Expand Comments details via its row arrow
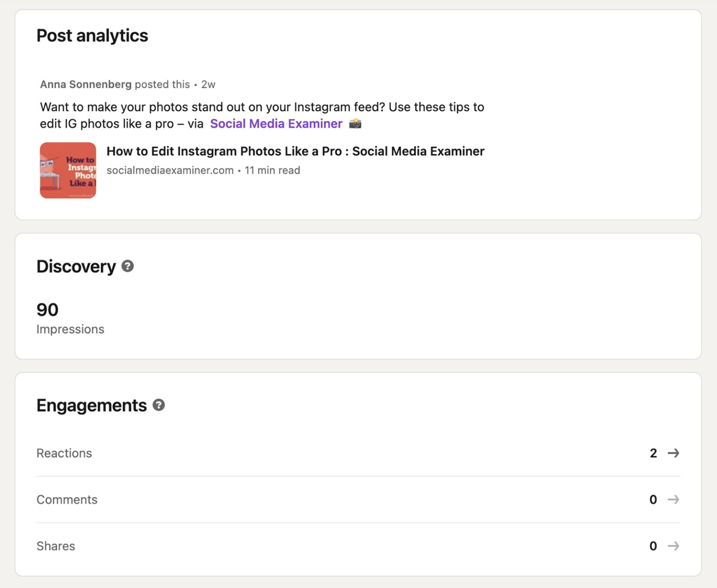717x588 pixels. coord(674,499)
